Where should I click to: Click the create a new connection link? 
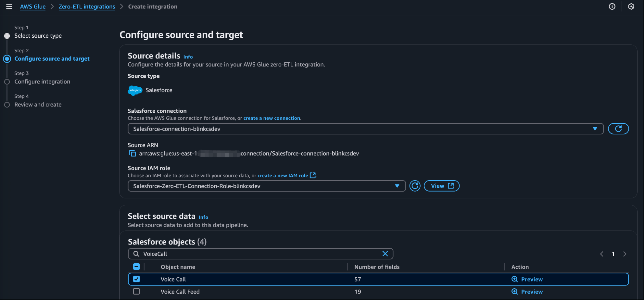coord(271,118)
